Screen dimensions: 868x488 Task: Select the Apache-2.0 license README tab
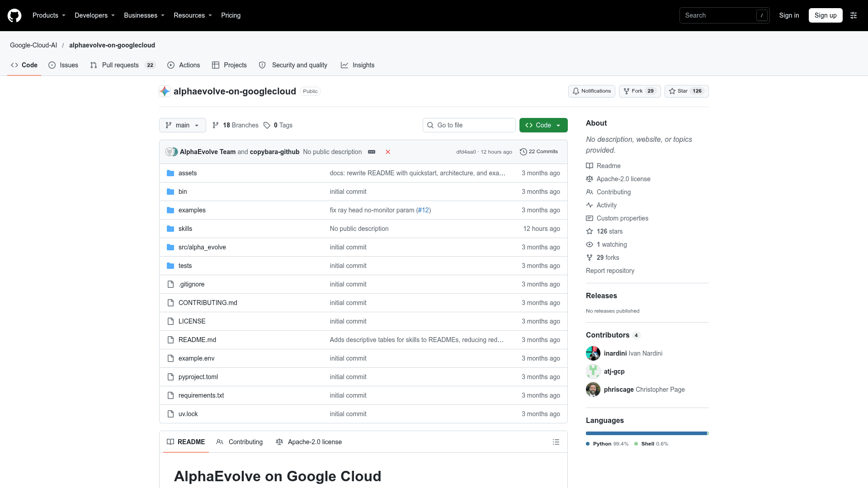(309, 442)
